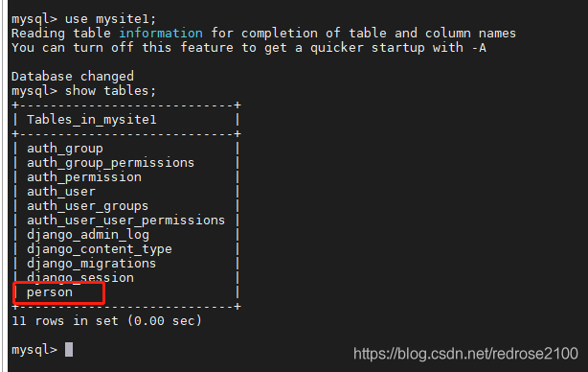The height and width of the screenshot is (372, 588).
Task: Select auth_user_user_permissions entry
Action: (126, 221)
